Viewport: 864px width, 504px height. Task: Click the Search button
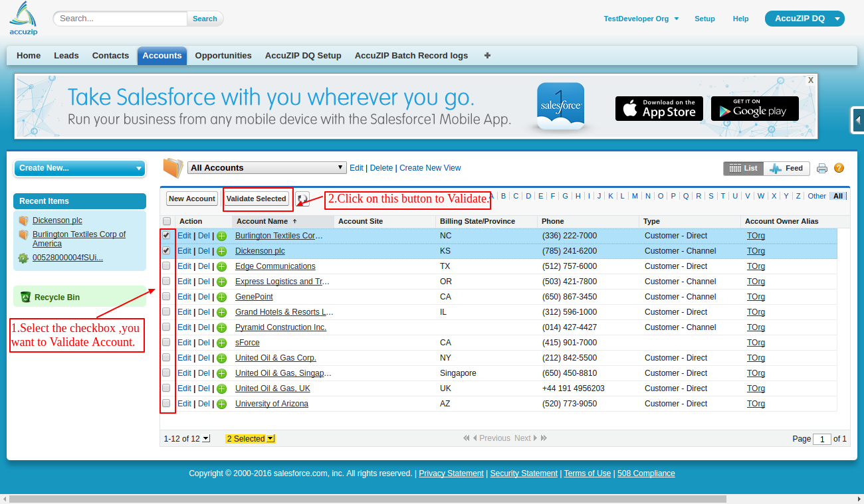point(205,19)
